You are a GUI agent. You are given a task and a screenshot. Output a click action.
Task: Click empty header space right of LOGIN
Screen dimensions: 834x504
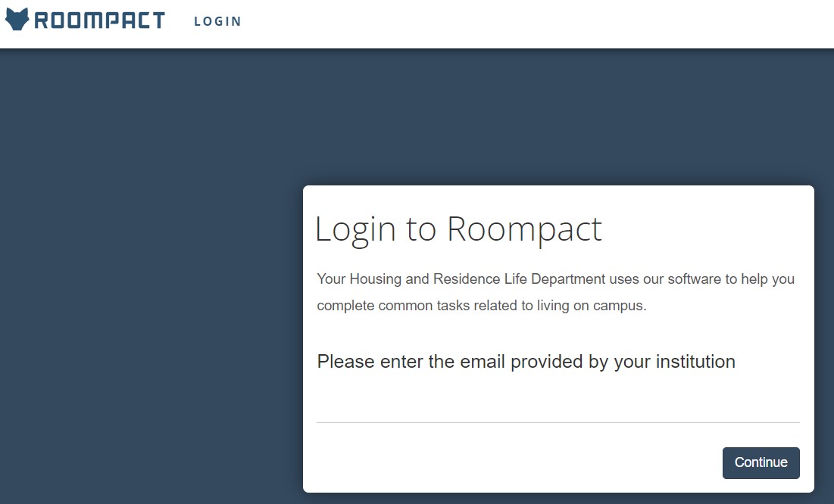(530, 23)
